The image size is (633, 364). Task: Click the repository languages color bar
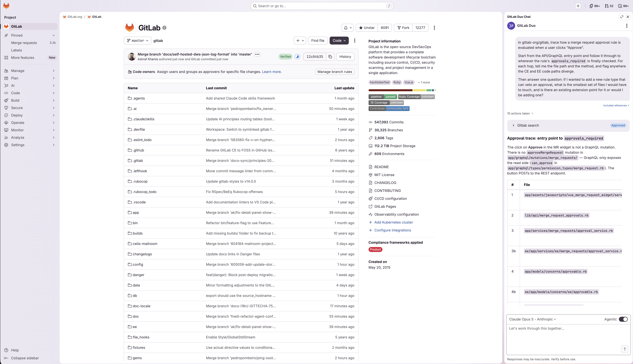coord(402,90)
